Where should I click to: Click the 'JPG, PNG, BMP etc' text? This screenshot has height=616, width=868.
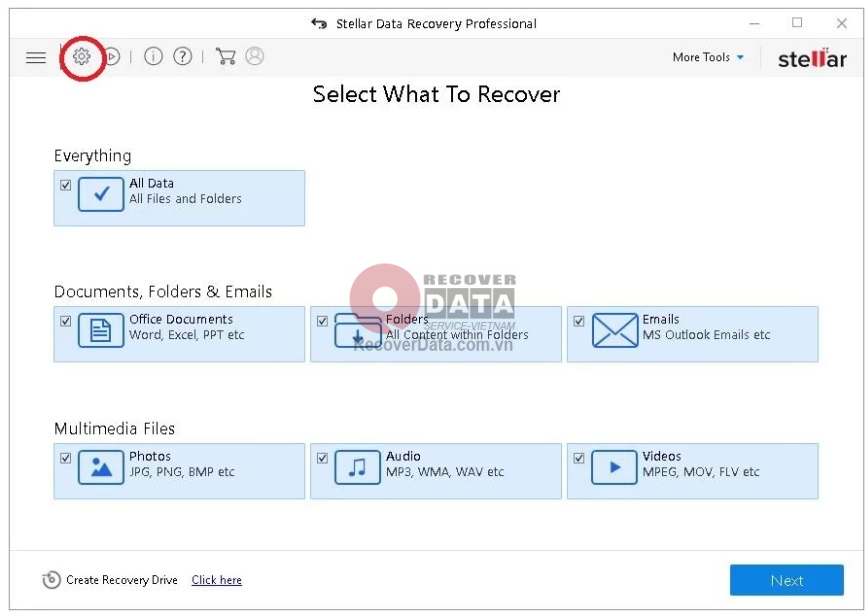coord(182,472)
